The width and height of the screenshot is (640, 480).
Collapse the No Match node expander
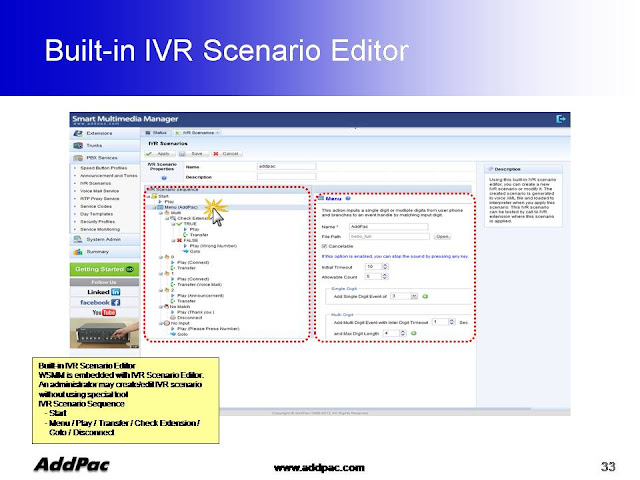(161, 307)
